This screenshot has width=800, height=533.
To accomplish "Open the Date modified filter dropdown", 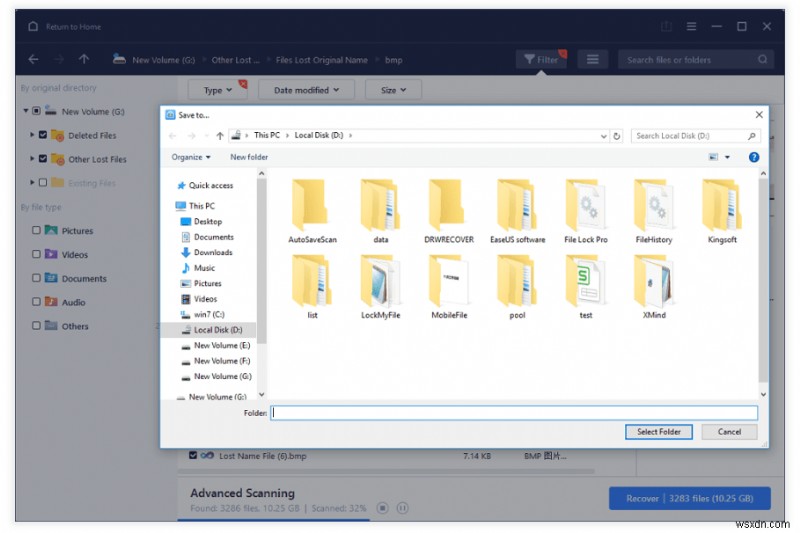I will [x=306, y=90].
